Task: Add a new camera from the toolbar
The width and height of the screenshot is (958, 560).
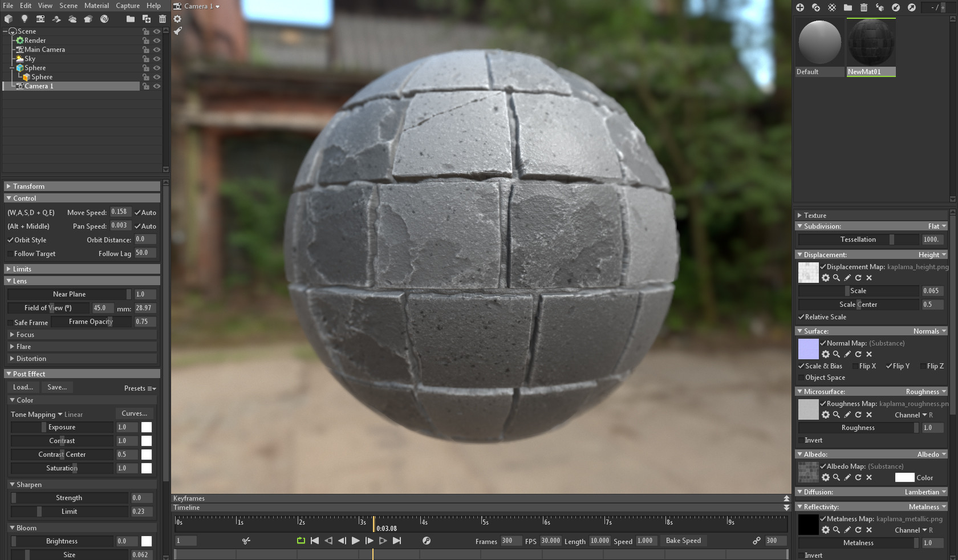Action: click(x=40, y=19)
